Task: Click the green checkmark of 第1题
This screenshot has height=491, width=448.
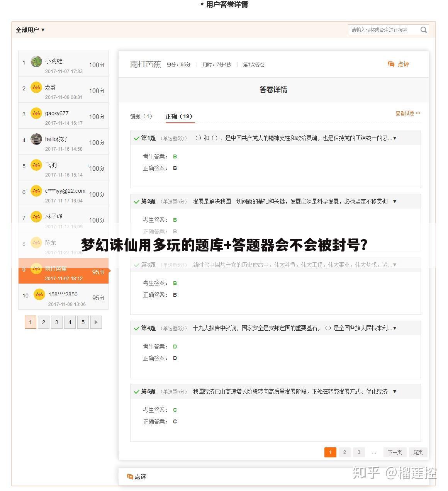Action: (x=136, y=138)
